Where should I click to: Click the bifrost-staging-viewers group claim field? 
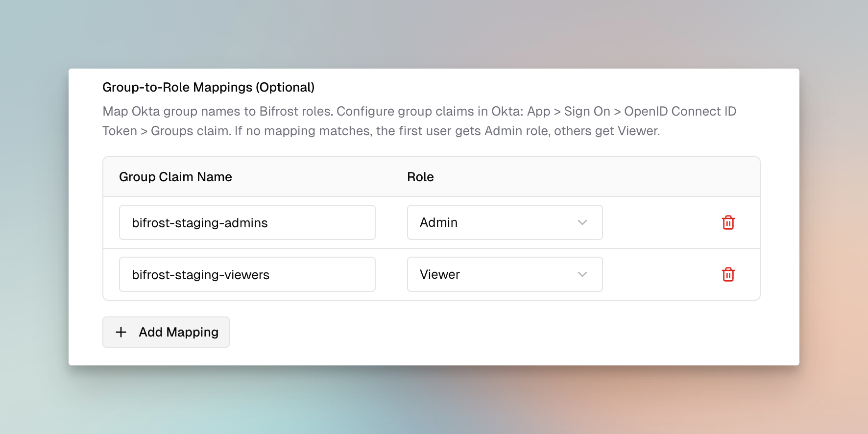click(247, 274)
